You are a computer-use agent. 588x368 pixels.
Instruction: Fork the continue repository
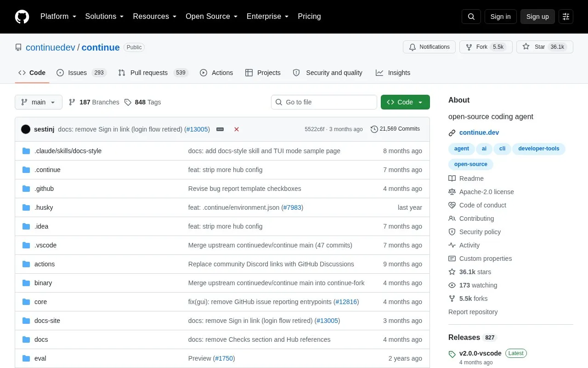coord(486,47)
